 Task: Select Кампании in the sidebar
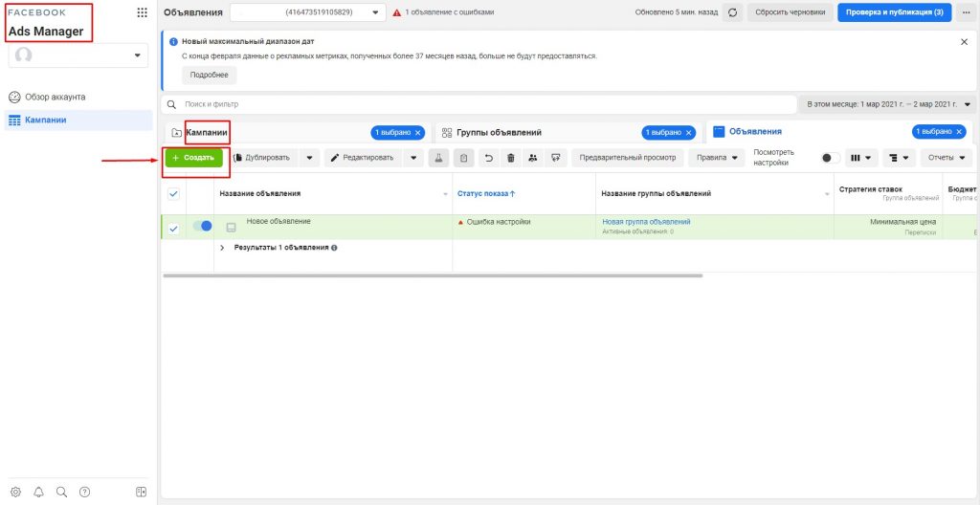(x=78, y=120)
